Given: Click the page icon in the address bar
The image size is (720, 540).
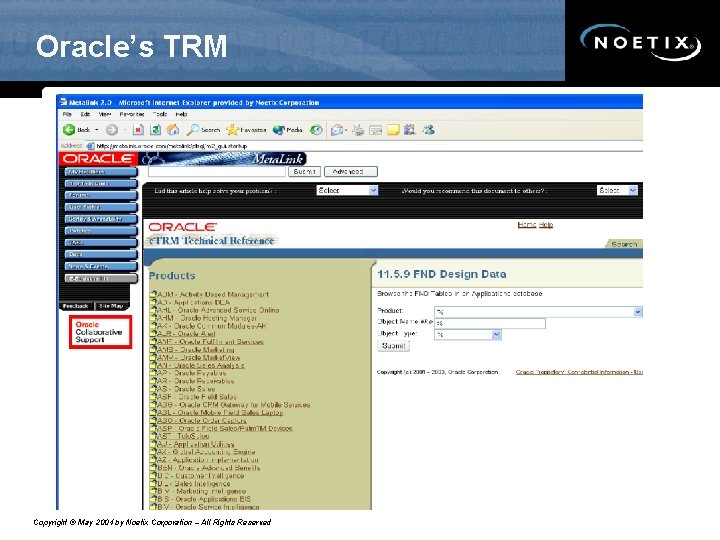Looking at the screenshot, I should click(90, 146).
